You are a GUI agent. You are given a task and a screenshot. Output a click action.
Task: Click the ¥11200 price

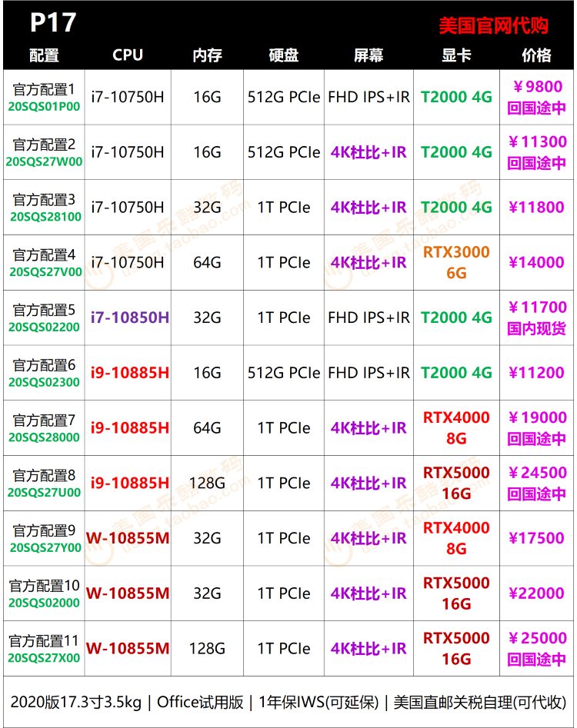pos(536,373)
